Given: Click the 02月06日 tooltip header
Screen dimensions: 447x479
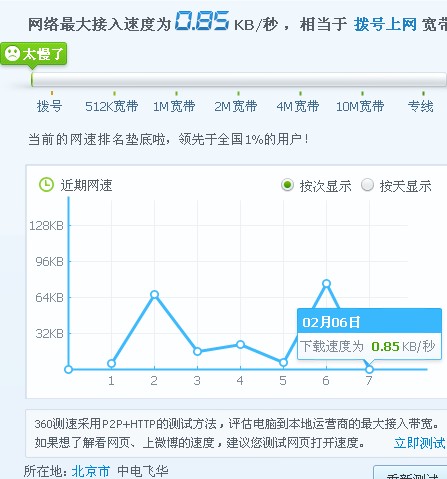Looking at the screenshot, I should (x=369, y=321).
